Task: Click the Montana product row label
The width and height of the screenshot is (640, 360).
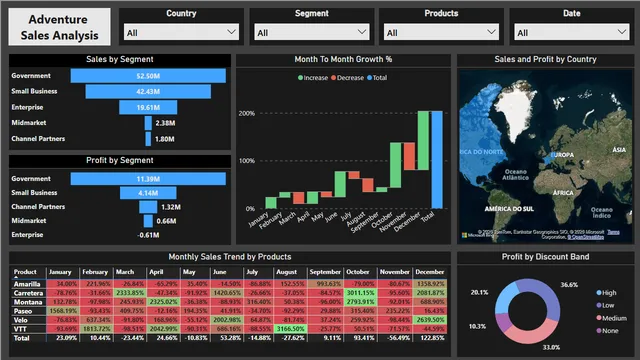Action: (28, 302)
